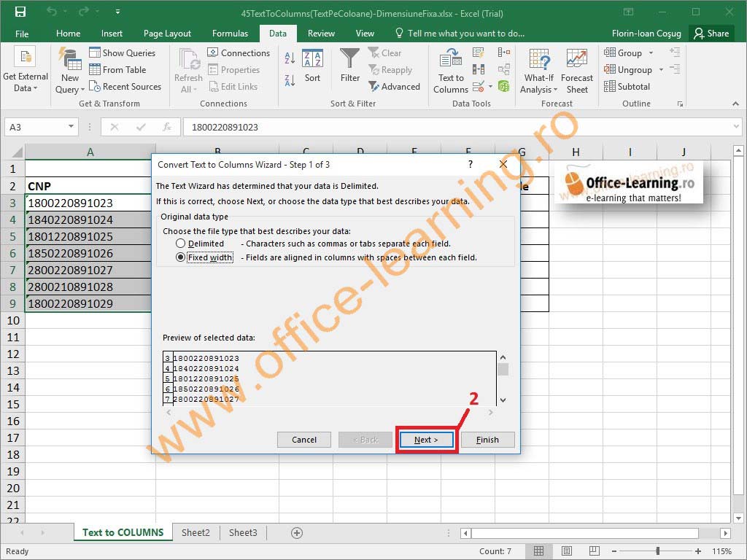Image resolution: width=747 pixels, height=560 pixels.
Task: Click the Relationships icon
Action: point(503,69)
